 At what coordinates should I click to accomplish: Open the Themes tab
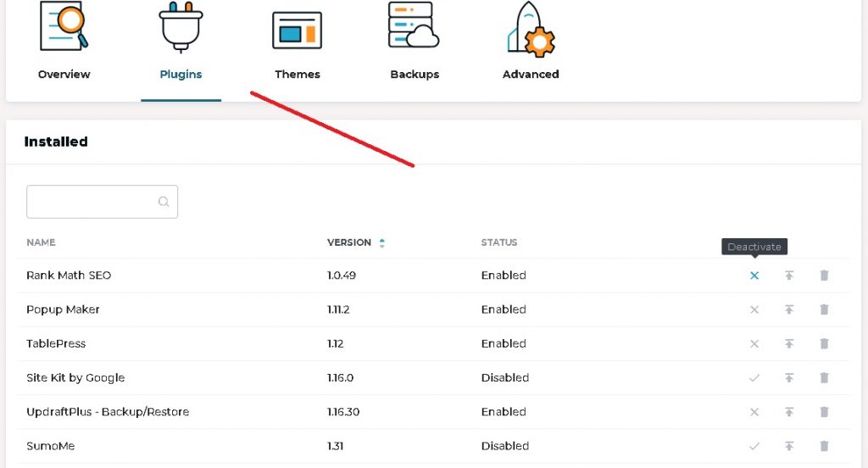(298, 75)
